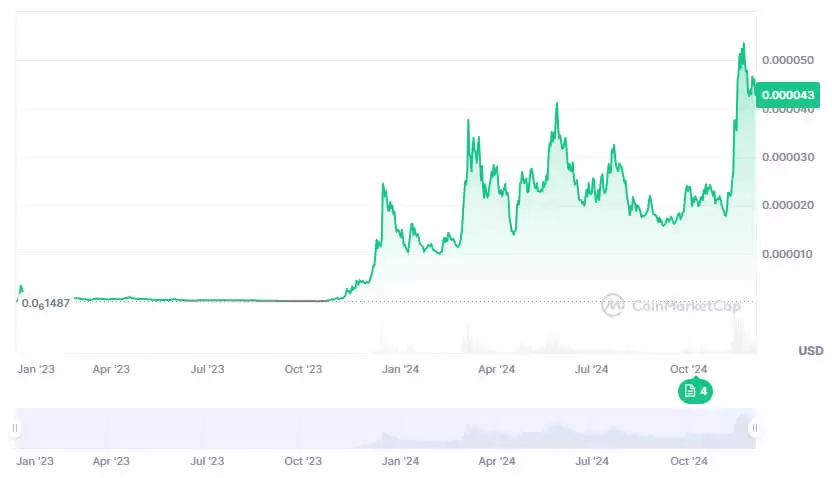
Task: Open the green news badge showing 4
Action: 695,391
